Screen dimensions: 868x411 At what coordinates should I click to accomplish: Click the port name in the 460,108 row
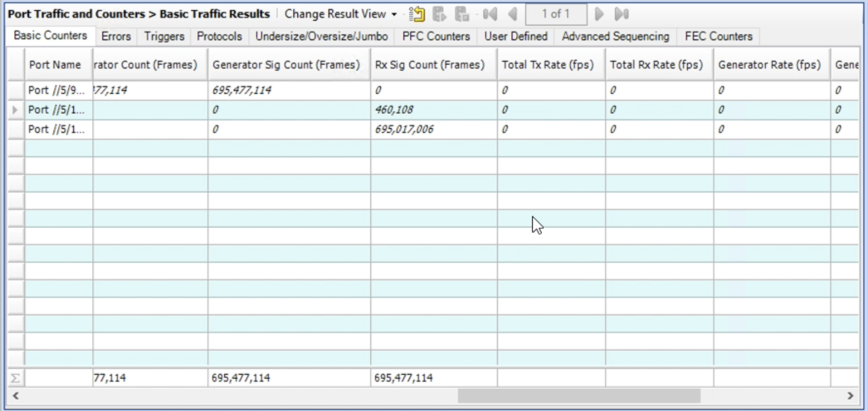pyautogui.click(x=58, y=110)
